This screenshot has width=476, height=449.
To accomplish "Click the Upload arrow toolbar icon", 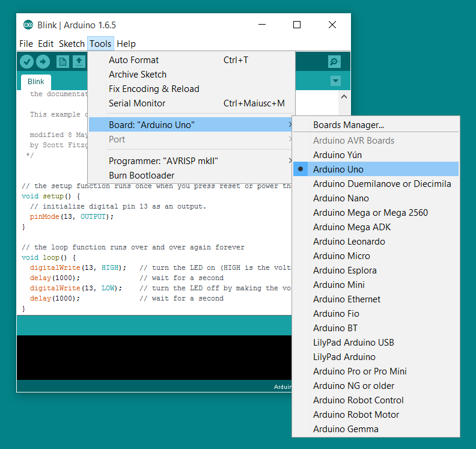I will click(x=43, y=62).
